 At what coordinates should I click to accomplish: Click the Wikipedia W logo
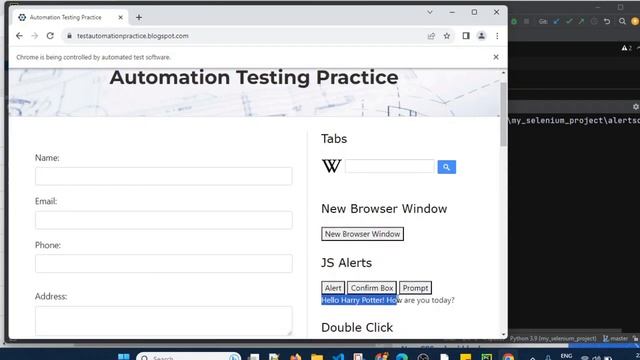(331, 166)
